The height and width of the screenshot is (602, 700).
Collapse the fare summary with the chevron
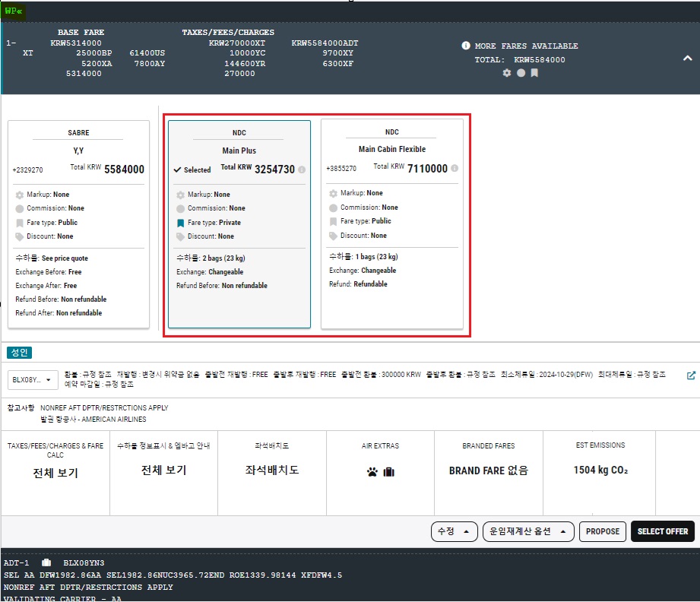coord(688,59)
